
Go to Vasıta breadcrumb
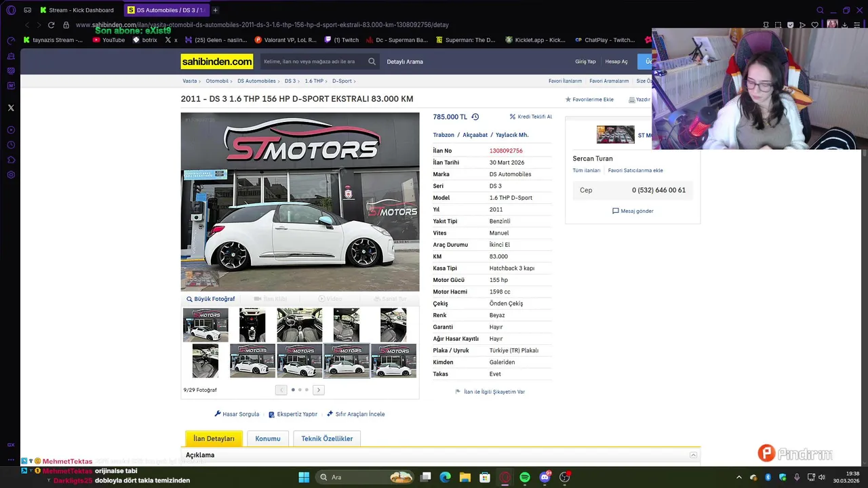click(x=189, y=81)
